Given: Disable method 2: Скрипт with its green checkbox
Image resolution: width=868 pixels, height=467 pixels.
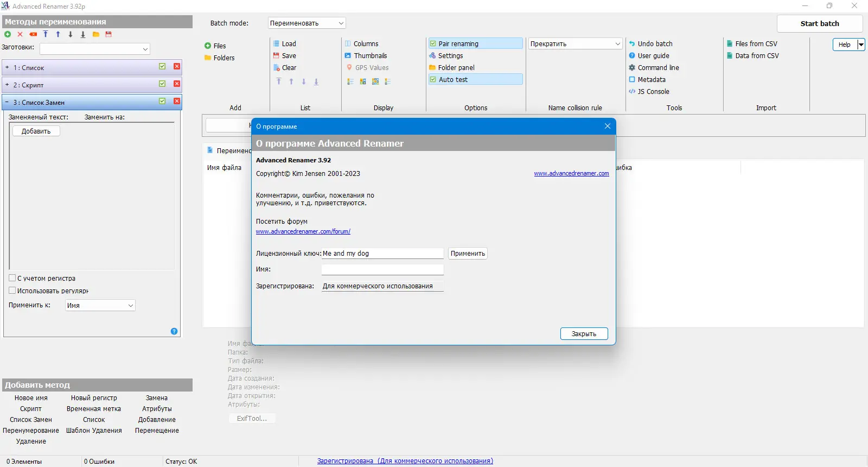Looking at the screenshot, I should coord(162,84).
